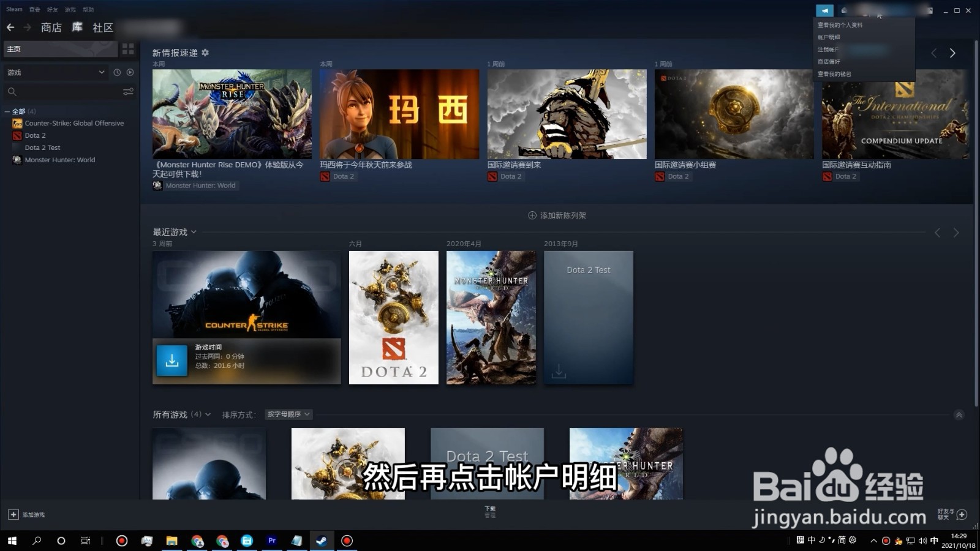The height and width of the screenshot is (551, 980).
Task: Open Add Game plus icon
Action: point(13,515)
